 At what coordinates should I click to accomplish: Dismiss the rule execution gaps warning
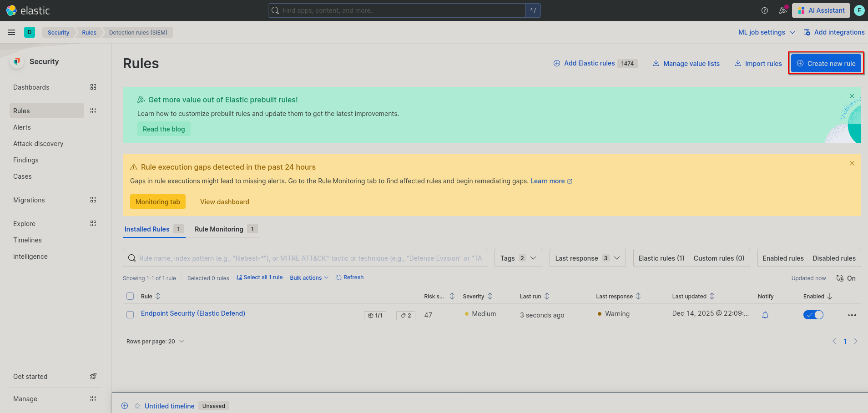852,163
